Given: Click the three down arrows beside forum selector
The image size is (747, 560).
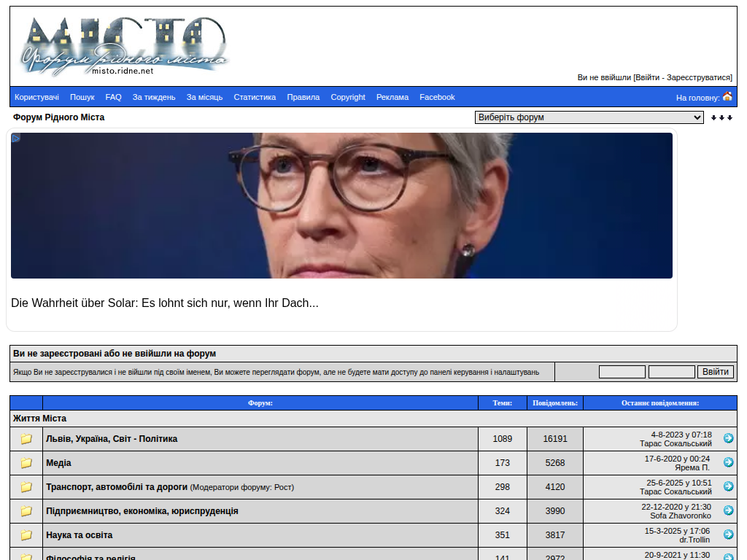Looking at the screenshot, I should [x=721, y=117].
